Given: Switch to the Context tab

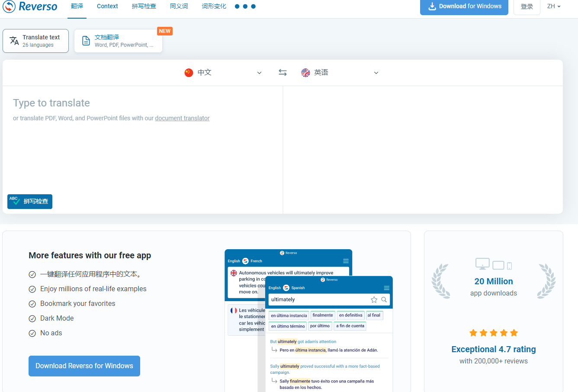Looking at the screenshot, I should tap(107, 6).
